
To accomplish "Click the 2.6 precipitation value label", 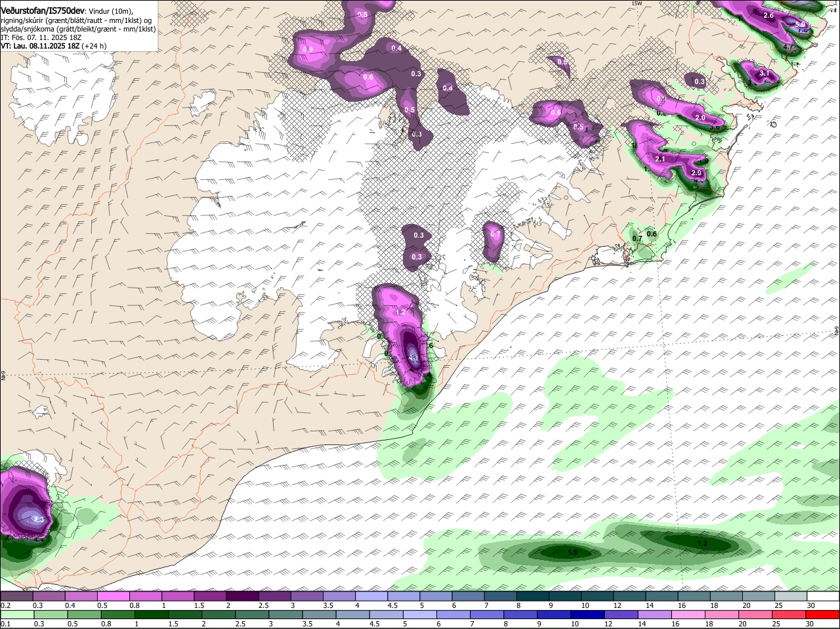I will pyautogui.click(x=769, y=15).
